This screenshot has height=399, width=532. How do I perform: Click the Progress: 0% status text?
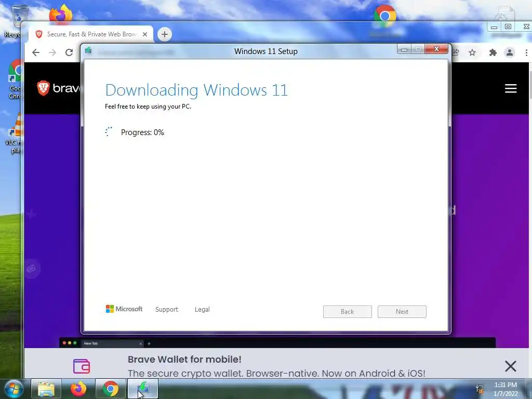coord(142,132)
